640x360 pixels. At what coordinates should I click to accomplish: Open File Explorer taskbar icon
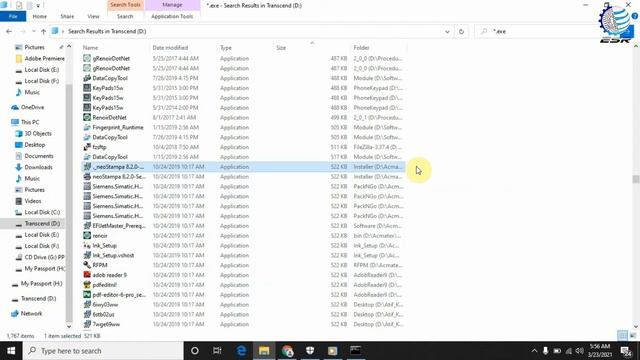(x=264, y=351)
